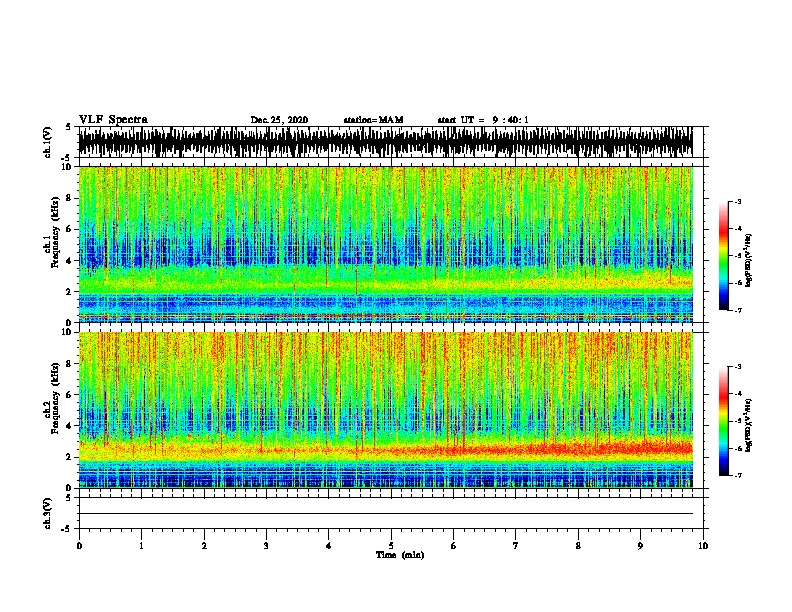
Task: Click the "0" tick on the time axis
Action: point(79,546)
